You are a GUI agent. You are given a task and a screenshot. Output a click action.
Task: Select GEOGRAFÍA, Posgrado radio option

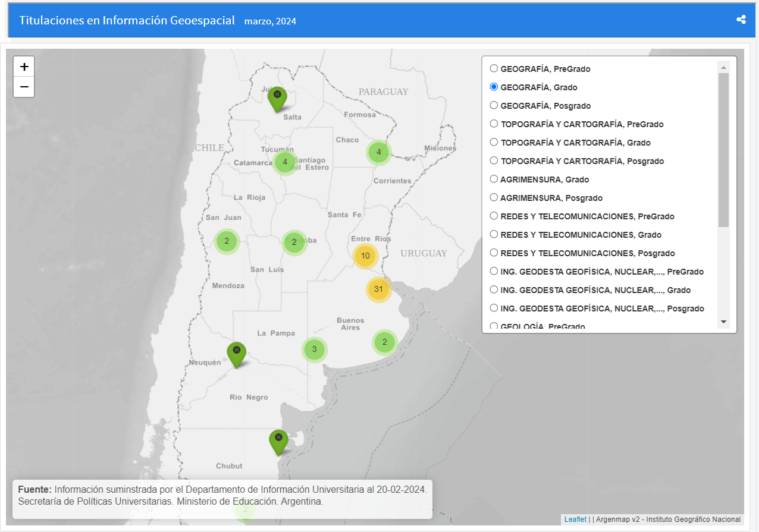(494, 105)
